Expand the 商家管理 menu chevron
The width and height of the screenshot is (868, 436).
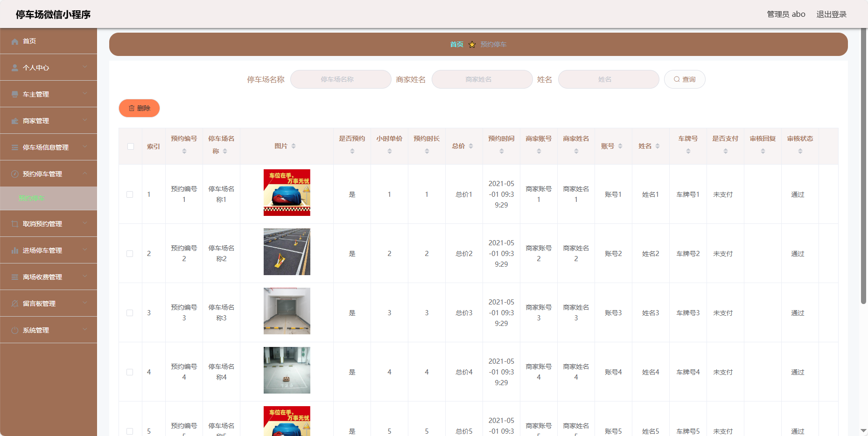[x=85, y=120]
